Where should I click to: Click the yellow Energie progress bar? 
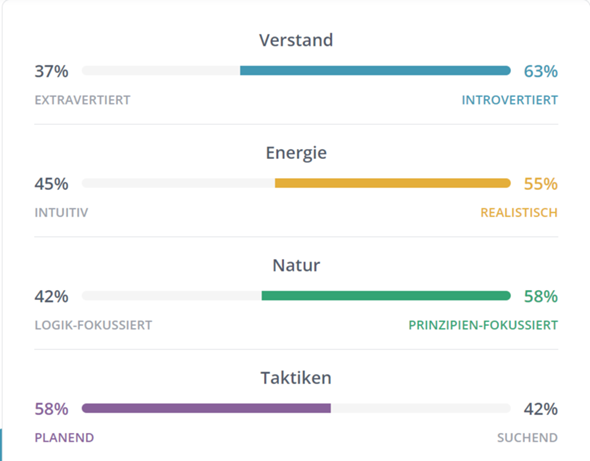[392, 183]
